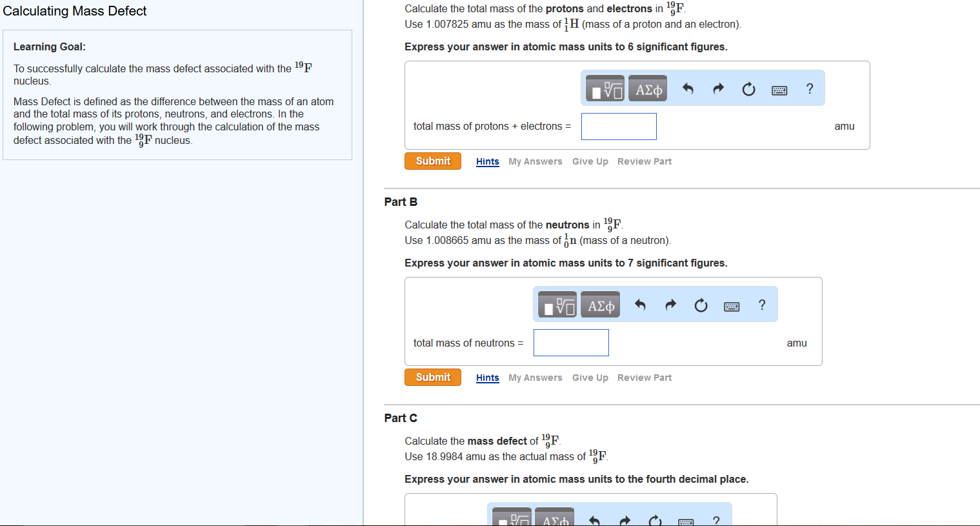The height and width of the screenshot is (526, 980).
Task: Click Give Up under protons answer box
Action: [x=590, y=161]
